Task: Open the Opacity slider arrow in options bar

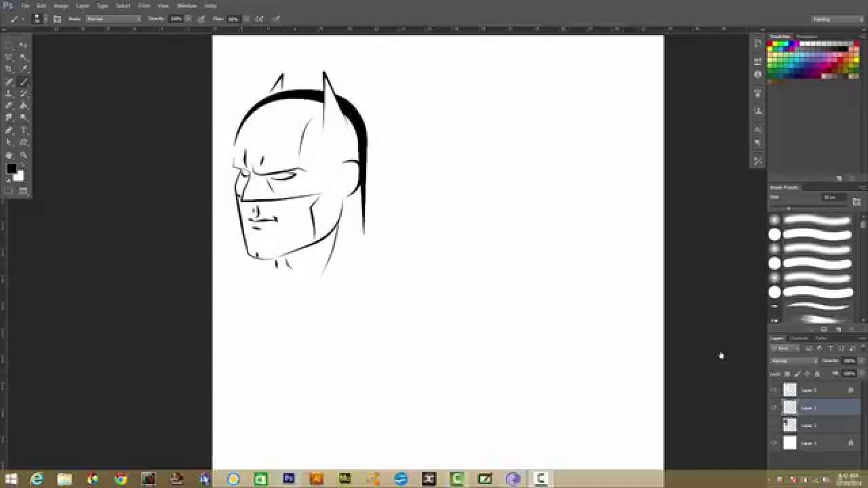Action: (189, 19)
